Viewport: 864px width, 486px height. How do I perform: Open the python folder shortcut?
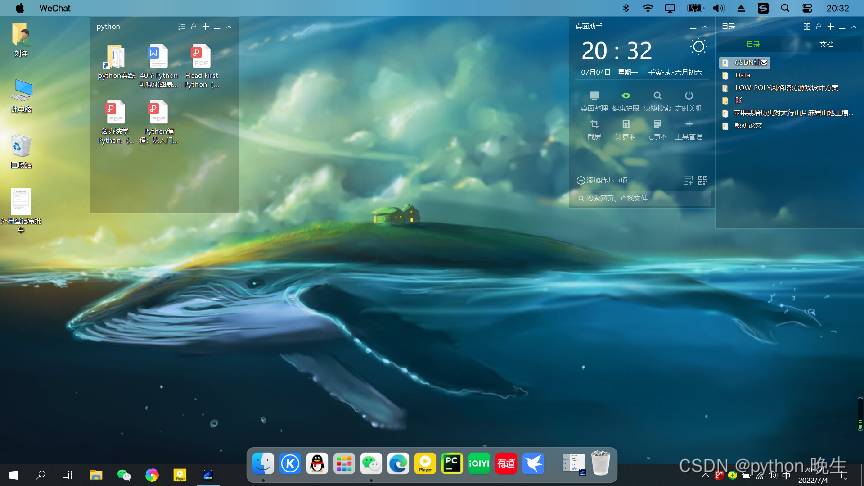(116, 62)
